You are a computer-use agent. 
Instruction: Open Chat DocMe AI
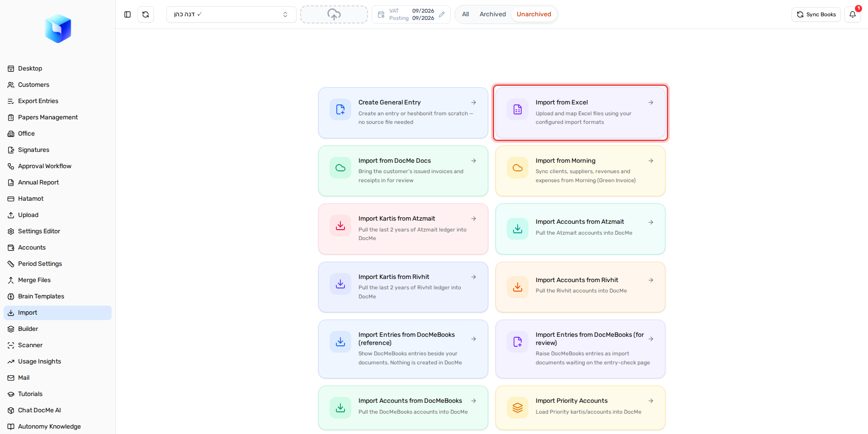point(57,410)
